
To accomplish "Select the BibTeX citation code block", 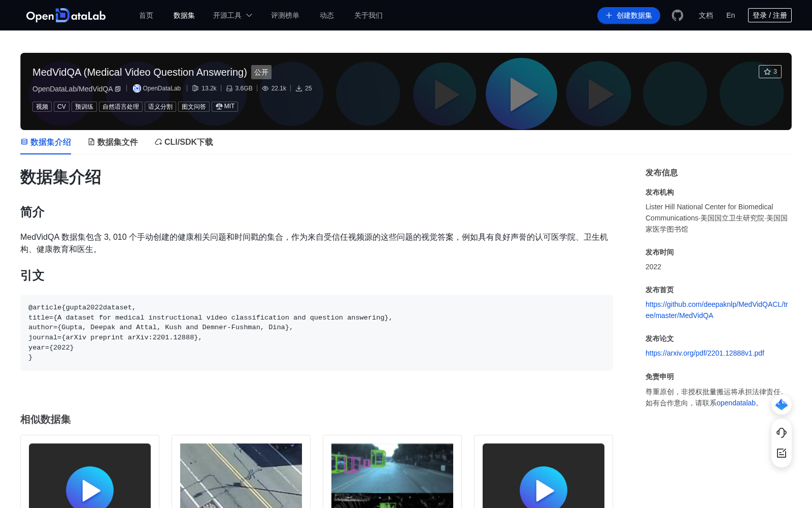I will point(317,333).
